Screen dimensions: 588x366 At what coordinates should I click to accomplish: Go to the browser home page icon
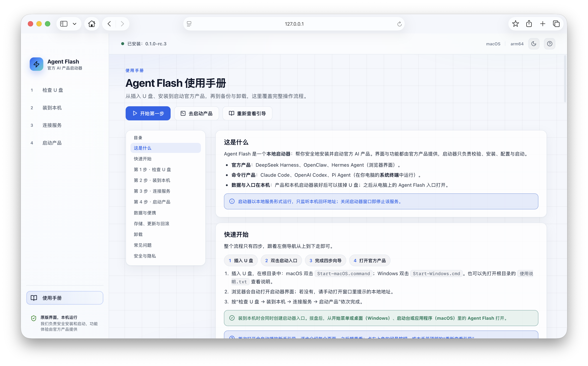point(92,24)
